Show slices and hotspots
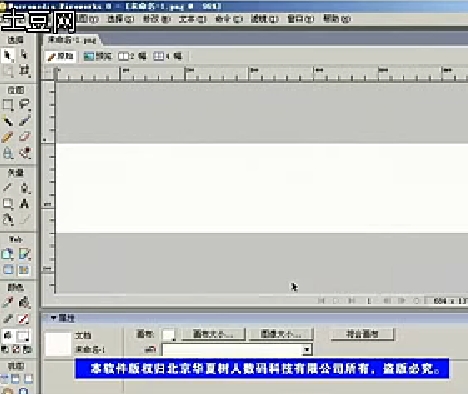 pos(24,270)
